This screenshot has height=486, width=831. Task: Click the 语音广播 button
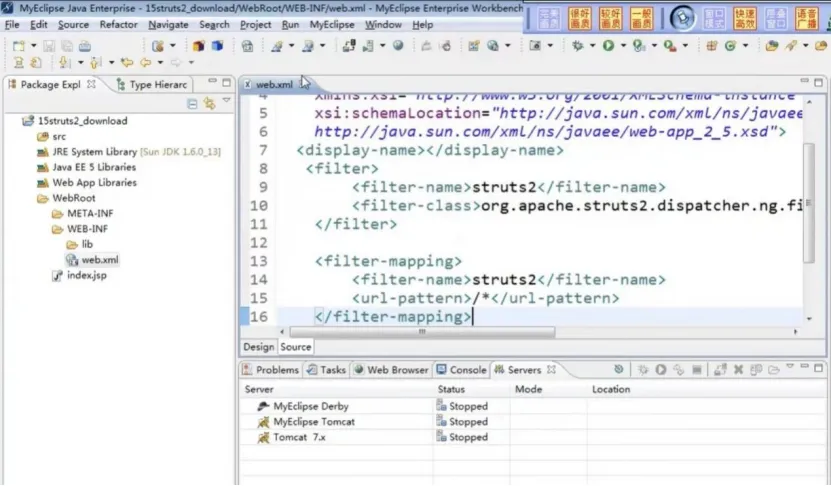coord(807,19)
